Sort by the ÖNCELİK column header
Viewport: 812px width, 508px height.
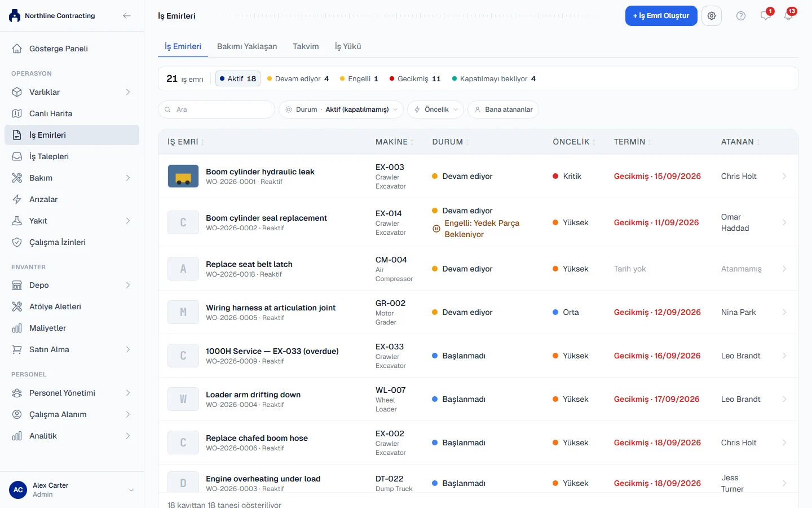click(574, 142)
